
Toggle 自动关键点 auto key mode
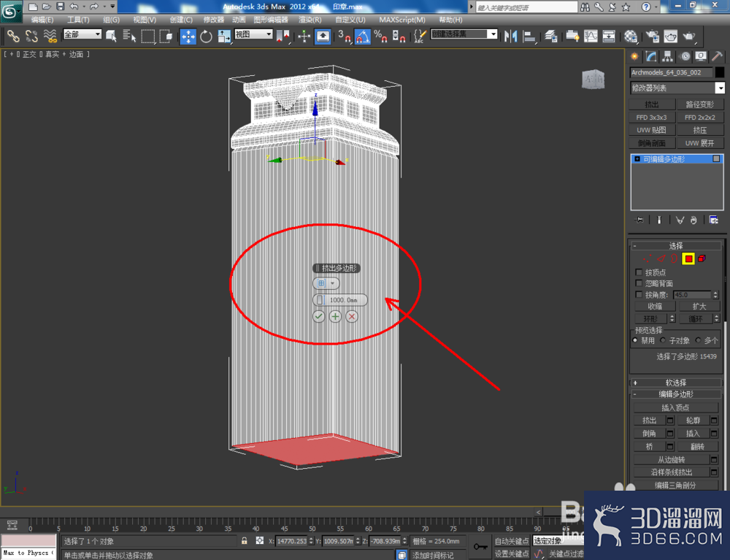(x=511, y=541)
